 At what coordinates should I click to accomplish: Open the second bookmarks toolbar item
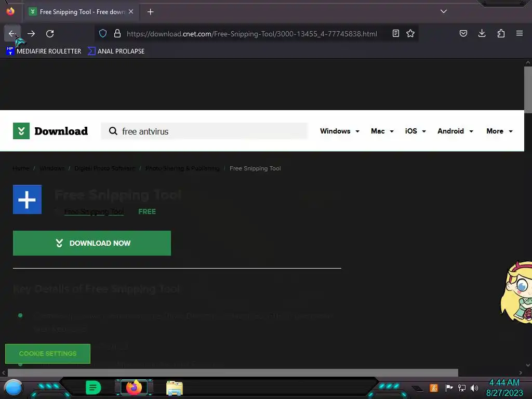(116, 51)
